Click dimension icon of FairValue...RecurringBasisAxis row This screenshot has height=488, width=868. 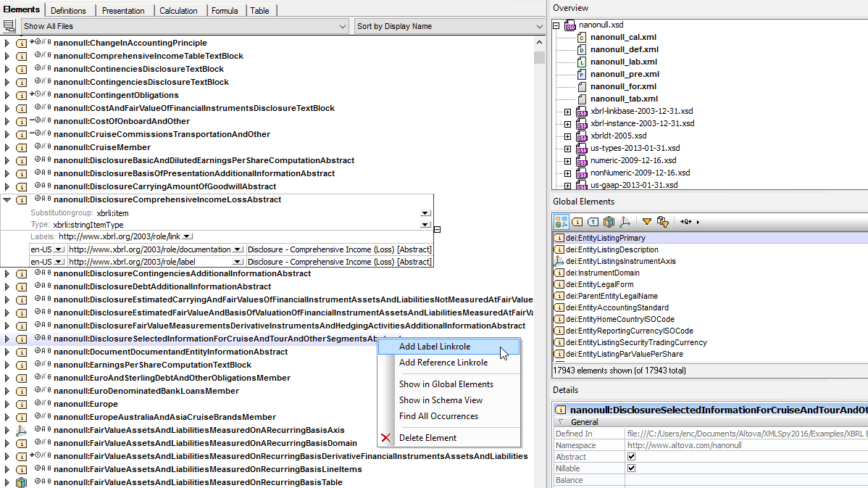(21, 431)
